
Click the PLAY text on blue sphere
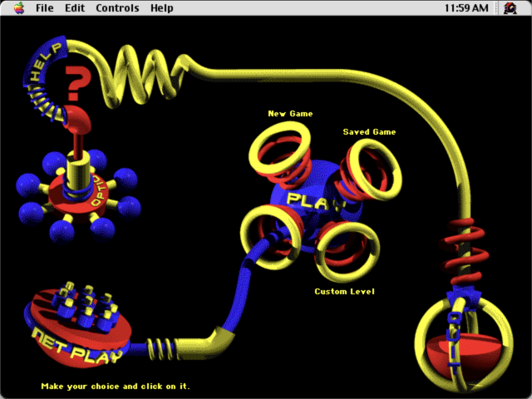[316, 201]
